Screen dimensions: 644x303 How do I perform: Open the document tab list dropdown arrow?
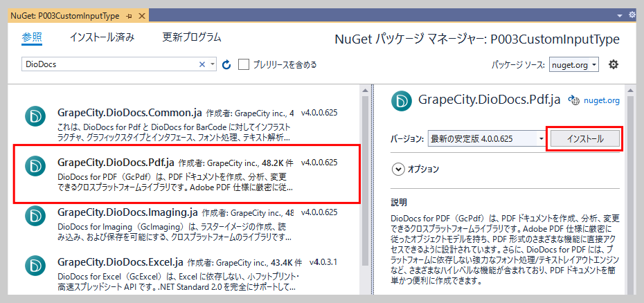(x=620, y=15)
